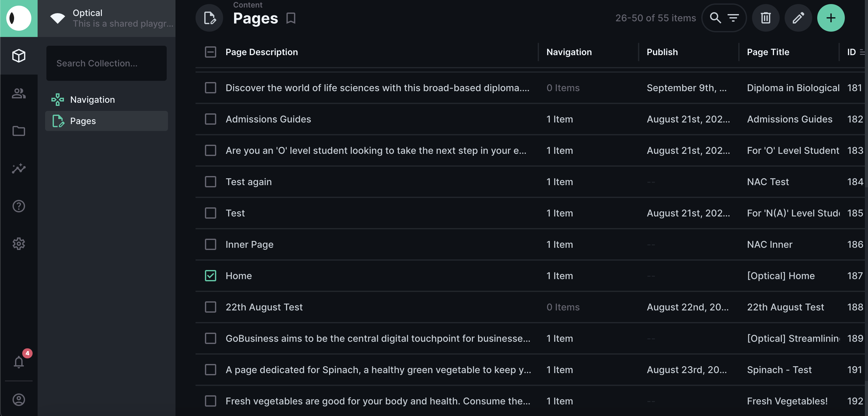Click the delete trash icon in header
Image resolution: width=868 pixels, height=416 pixels.
[766, 18]
